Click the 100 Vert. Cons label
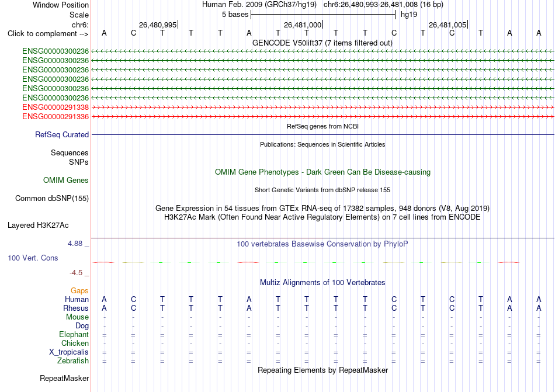The width and height of the screenshot is (555, 392). click(x=33, y=258)
